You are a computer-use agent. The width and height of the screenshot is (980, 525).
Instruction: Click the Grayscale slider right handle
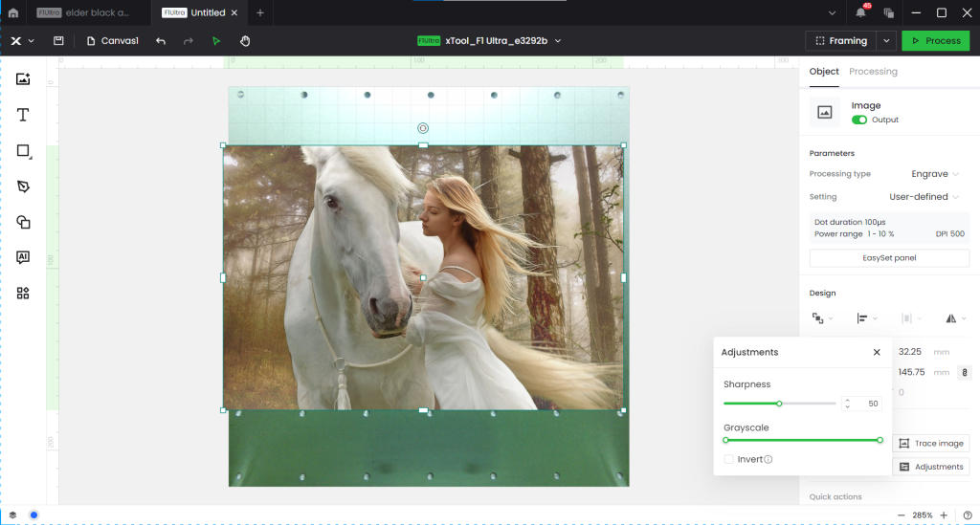tap(880, 440)
